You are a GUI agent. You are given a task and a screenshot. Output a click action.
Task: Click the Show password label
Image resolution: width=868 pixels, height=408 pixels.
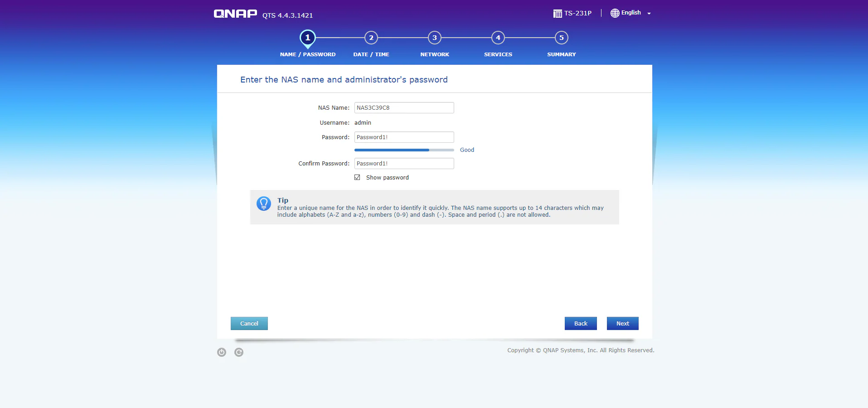(x=388, y=178)
